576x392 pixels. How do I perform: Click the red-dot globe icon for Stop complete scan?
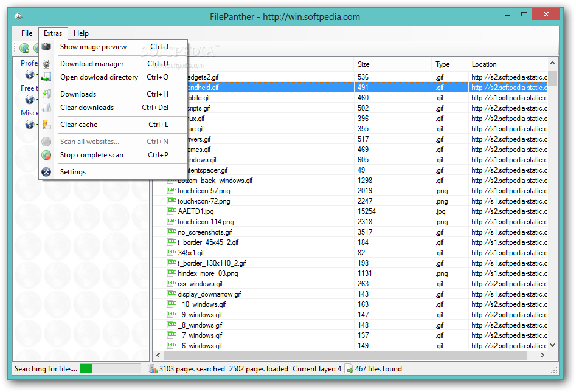click(46, 155)
